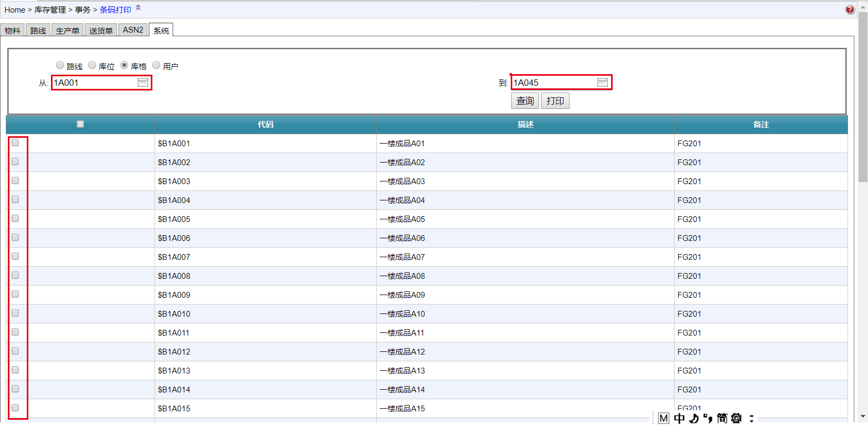Check the row for $B1A005

[x=15, y=218]
